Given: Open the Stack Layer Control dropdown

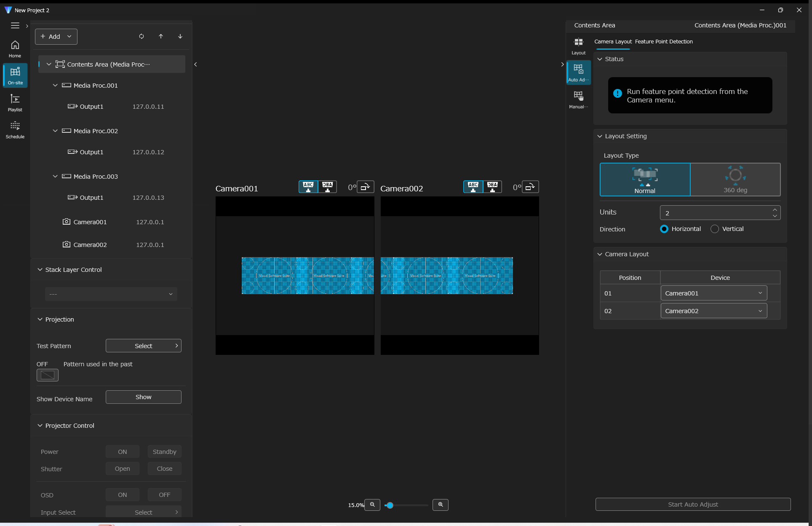Looking at the screenshot, I should (111, 294).
